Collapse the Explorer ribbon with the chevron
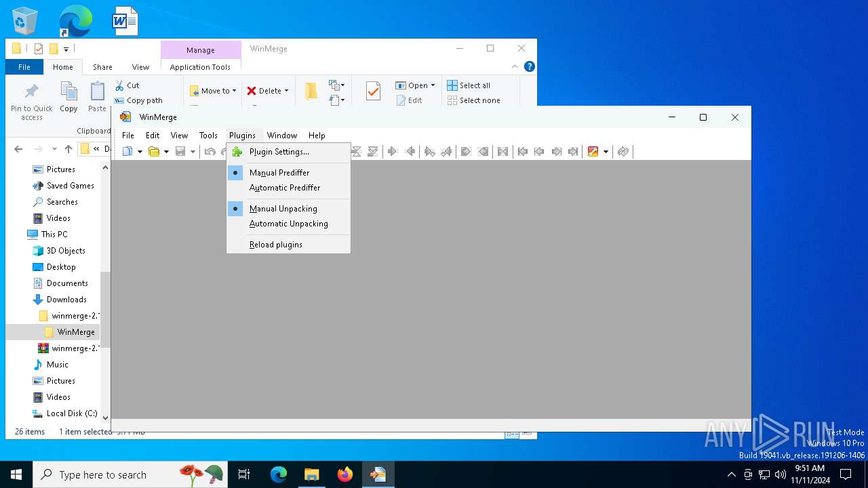 515,66
